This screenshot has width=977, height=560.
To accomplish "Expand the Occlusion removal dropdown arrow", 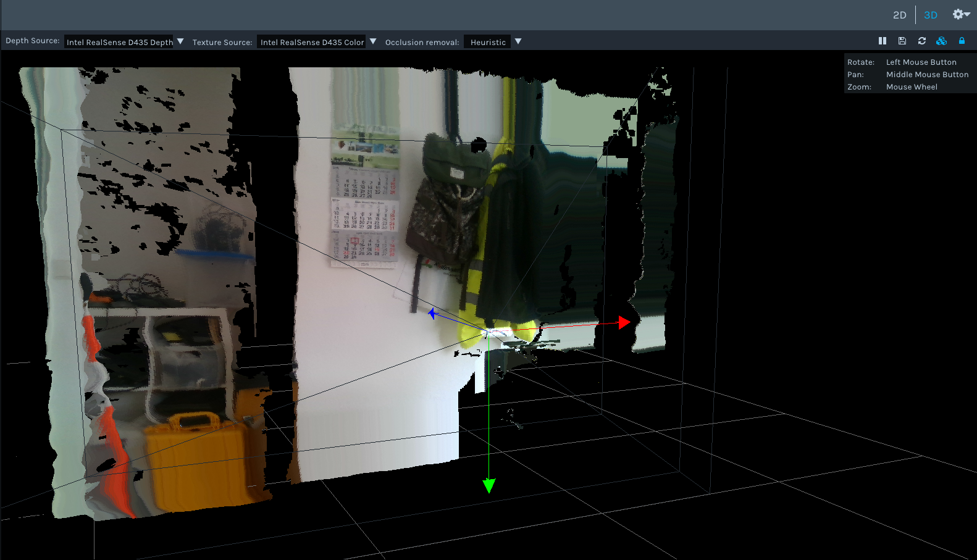I will pos(518,41).
